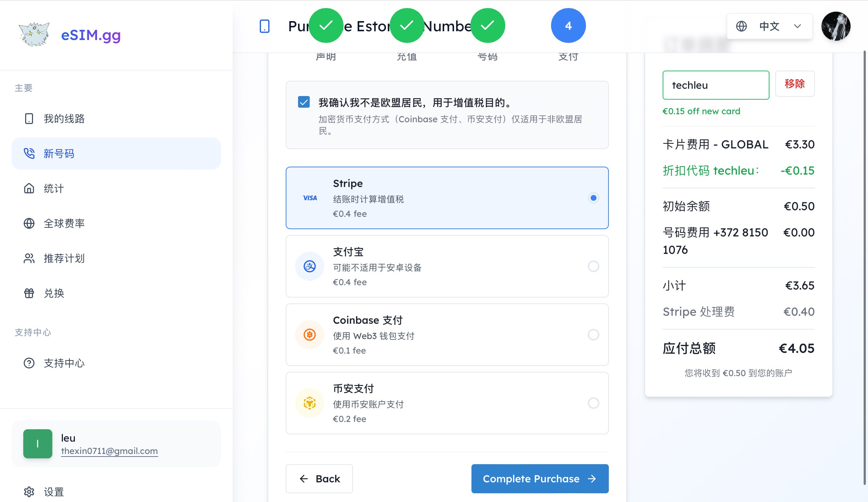Screen dimensions: 868x502
Task: Click the 应付总额 €4.05 amount
Action: 796,348
